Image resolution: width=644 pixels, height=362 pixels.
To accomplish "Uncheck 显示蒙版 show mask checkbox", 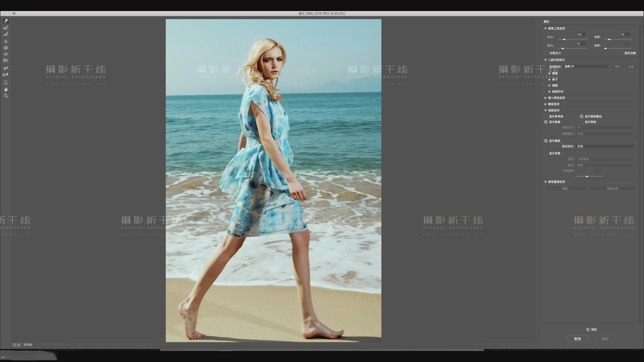I will pos(546,141).
